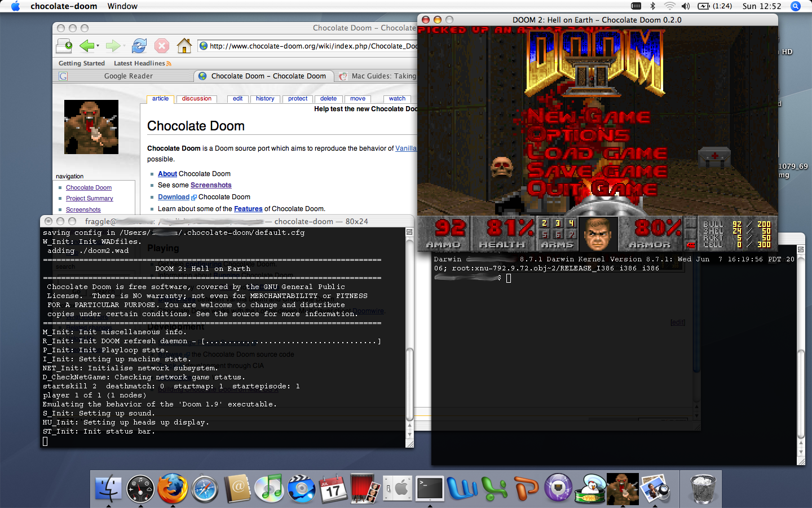This screenshot has width=812, height=508.
Task: Open Terminal from the Dock
Action: tap(430, 489)
